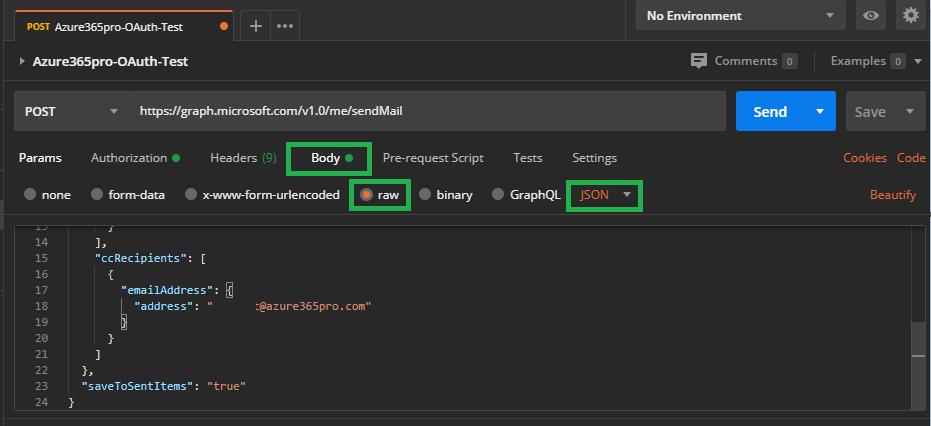This screenshot has height=426, width=931.
Task: Click the blue Send button
Action: point(770,111)
